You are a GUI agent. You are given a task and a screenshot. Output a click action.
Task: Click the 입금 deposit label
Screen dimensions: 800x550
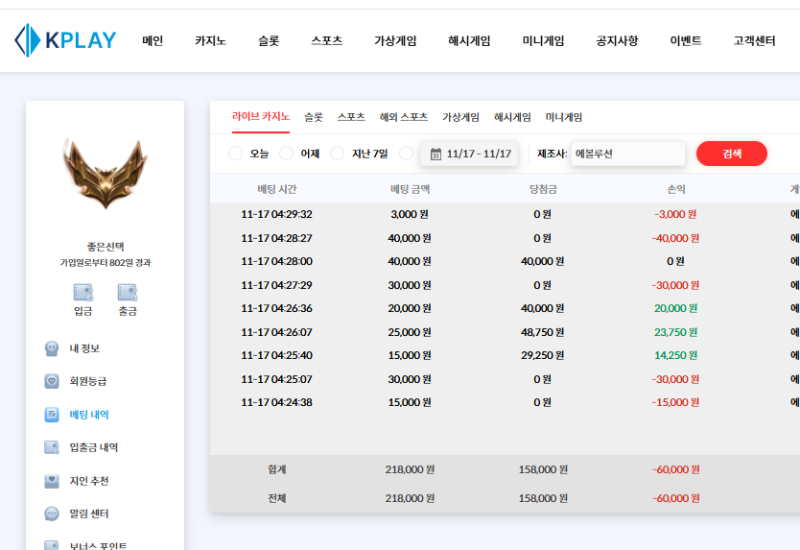point(83,311)
